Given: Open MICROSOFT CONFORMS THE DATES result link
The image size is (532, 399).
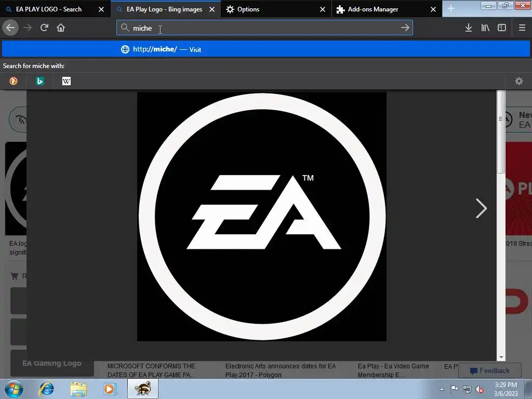Looking at the screenshot, I should (151, 370).
